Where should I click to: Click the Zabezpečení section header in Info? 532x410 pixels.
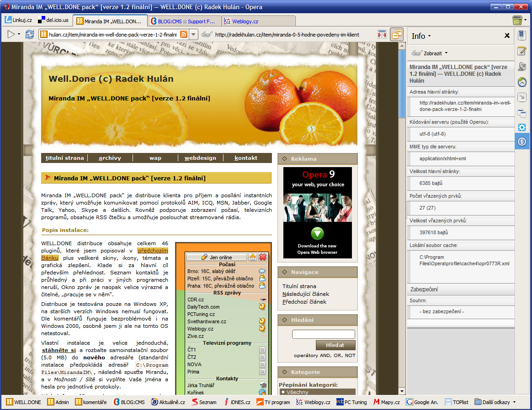click(x=461, y=289)
